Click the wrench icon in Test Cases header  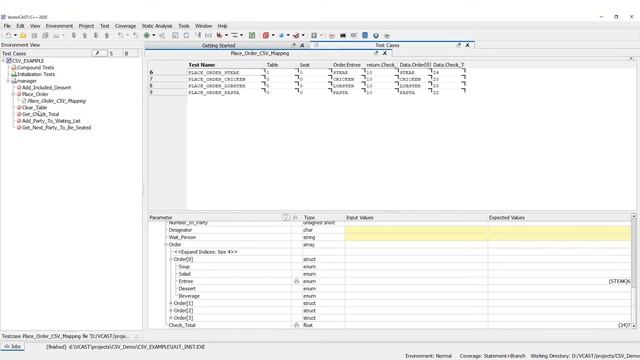coord(98,53)
